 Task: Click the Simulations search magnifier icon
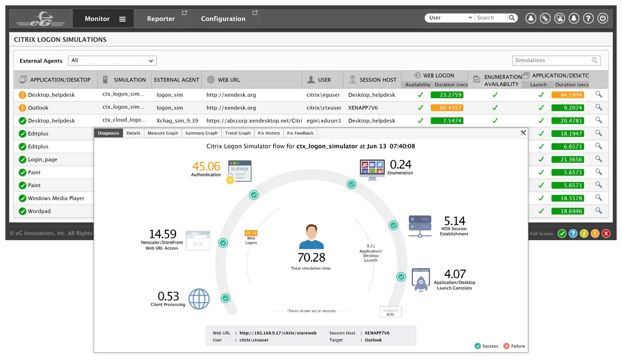click(594, 60)
